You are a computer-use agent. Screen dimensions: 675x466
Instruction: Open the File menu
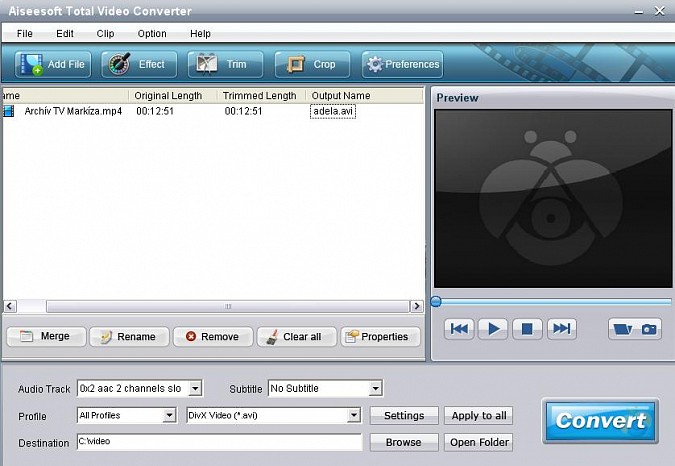[x=25, y=34]
